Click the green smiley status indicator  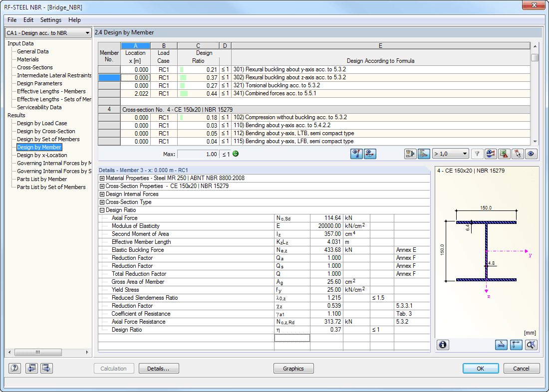point(236,154)
